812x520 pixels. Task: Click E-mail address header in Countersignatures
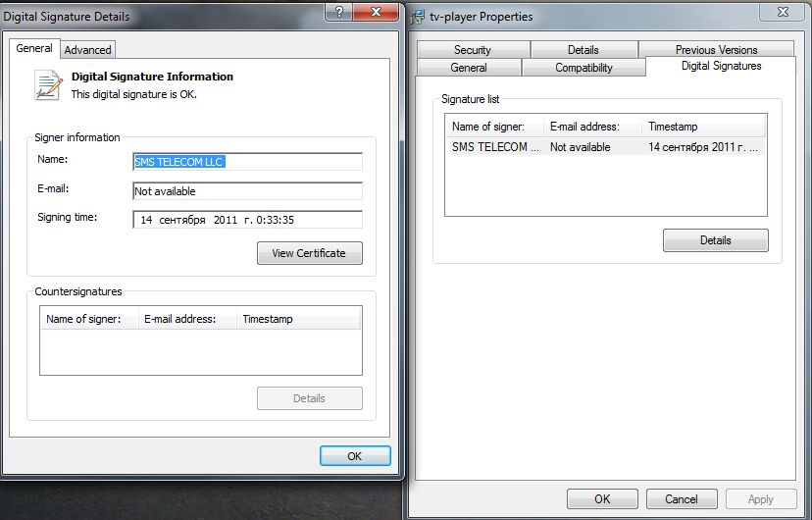pos(187,319)
